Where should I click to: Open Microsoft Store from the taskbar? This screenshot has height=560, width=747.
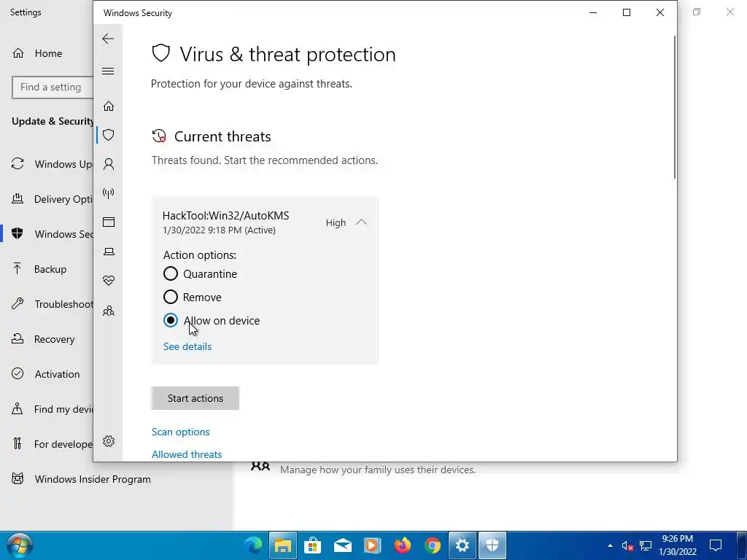(x=312, y=545)
